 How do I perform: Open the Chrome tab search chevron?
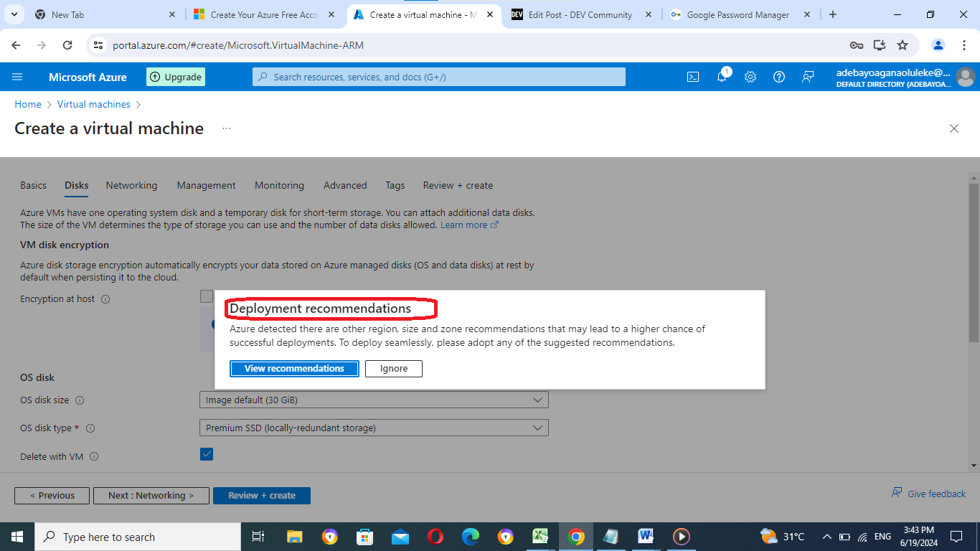(14, 14)
